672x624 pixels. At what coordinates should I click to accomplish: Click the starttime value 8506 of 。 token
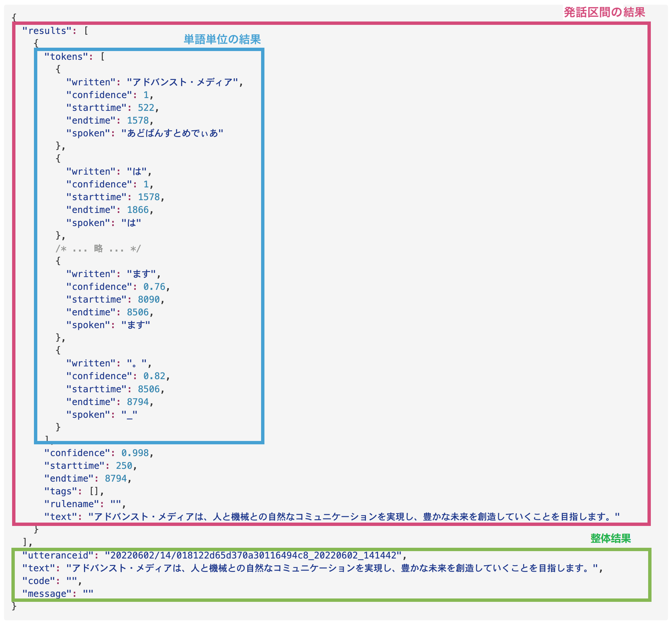(149, 389)
